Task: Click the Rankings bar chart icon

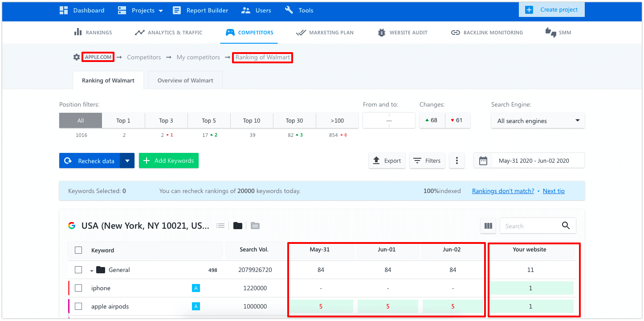Action: coord(78,32)
